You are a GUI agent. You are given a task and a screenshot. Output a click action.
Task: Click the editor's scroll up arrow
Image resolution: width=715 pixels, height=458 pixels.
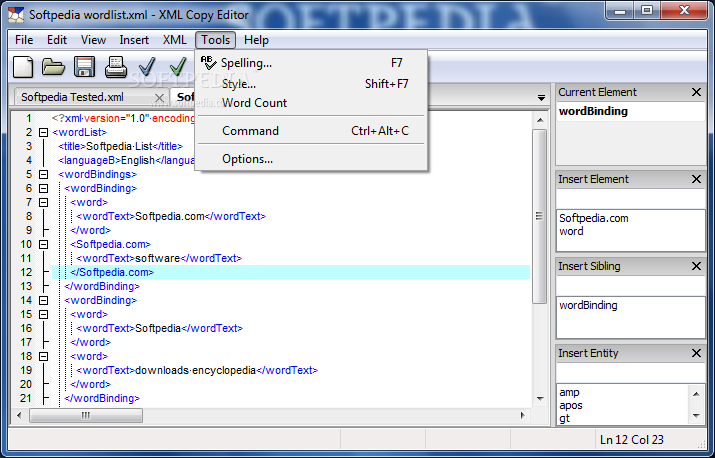[540, 120]
